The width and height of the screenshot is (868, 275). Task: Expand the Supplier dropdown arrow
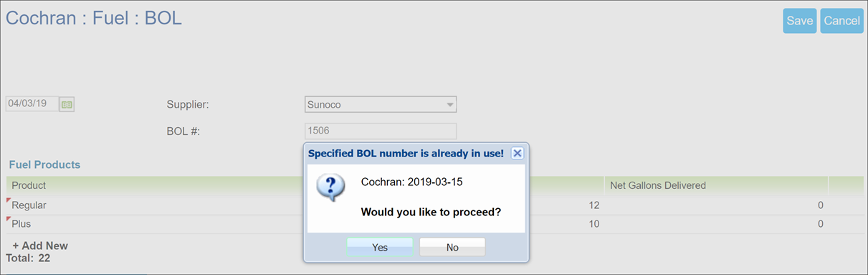coord(449,105)
